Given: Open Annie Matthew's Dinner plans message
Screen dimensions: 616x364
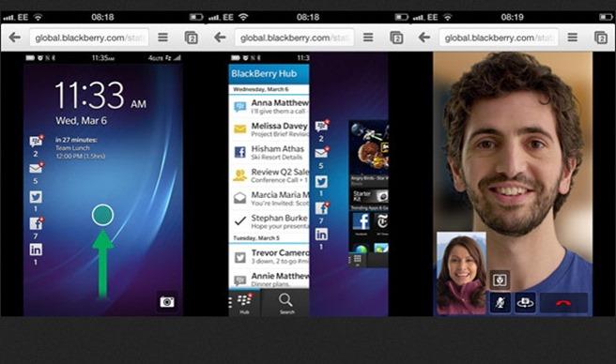Looking at the screenshot, I should coord(269,280).
